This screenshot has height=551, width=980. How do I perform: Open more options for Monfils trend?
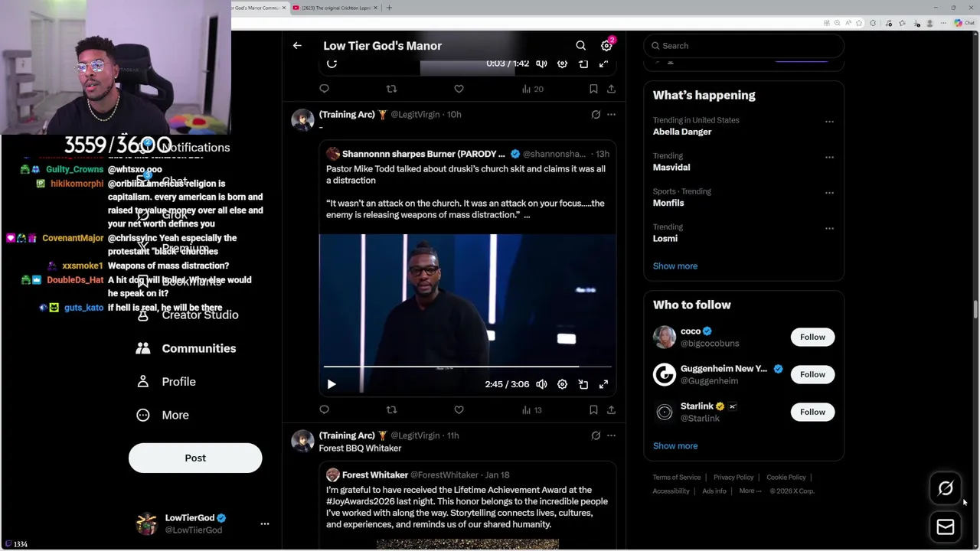click(x=829, y=193)
